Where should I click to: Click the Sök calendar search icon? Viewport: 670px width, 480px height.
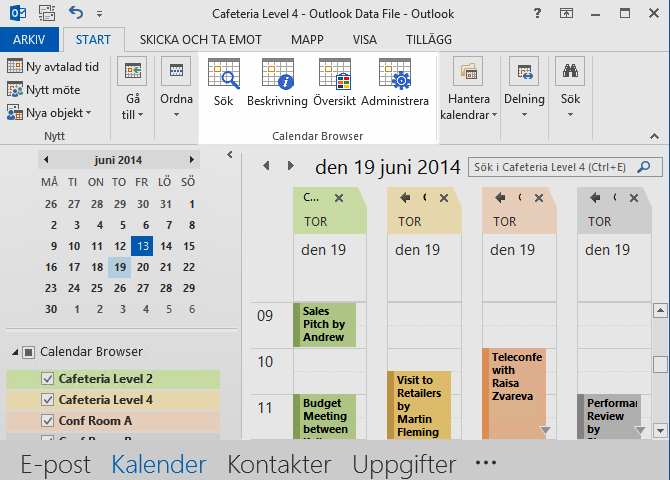click(x=223, y=83)
